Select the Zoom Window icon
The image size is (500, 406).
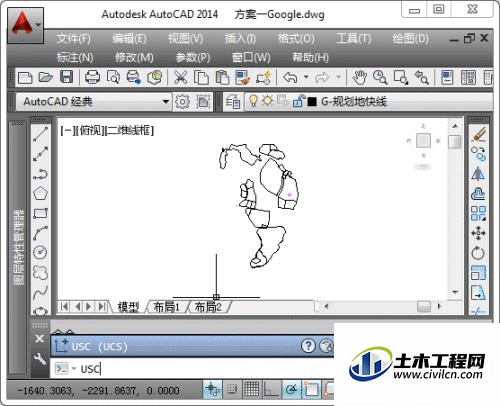coord(401,78)
